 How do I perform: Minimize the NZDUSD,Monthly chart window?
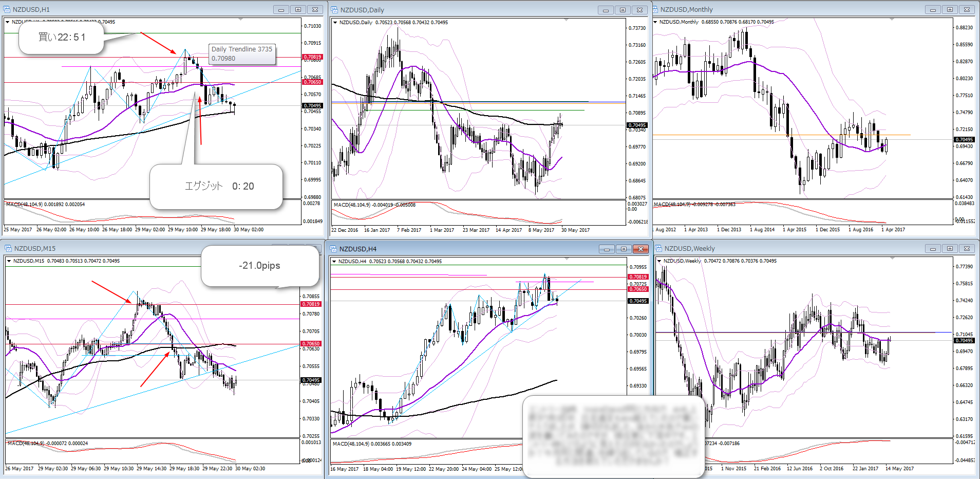click(933, 10)
